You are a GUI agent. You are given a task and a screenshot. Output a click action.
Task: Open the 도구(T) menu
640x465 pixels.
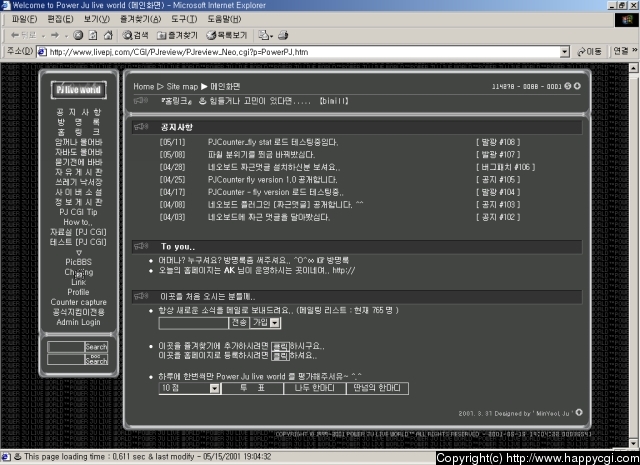coord(184,19)
